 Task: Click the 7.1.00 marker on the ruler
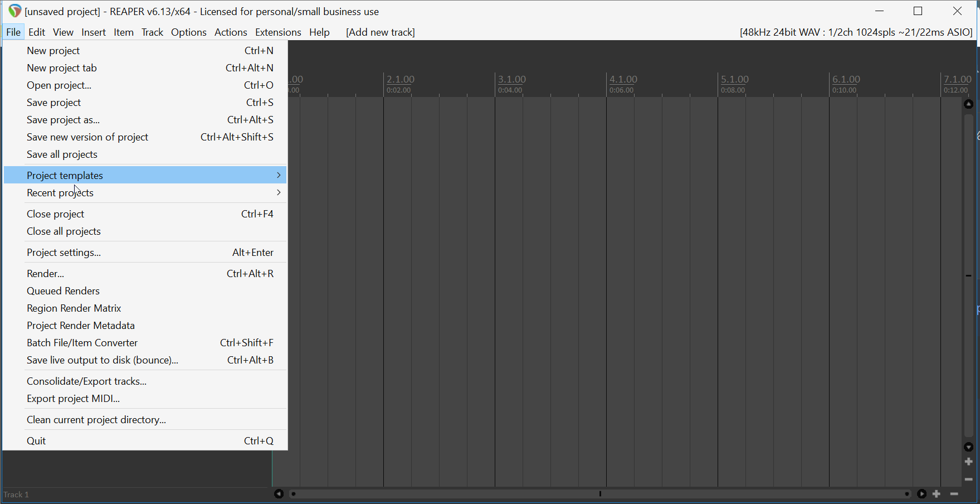(958, 79)
